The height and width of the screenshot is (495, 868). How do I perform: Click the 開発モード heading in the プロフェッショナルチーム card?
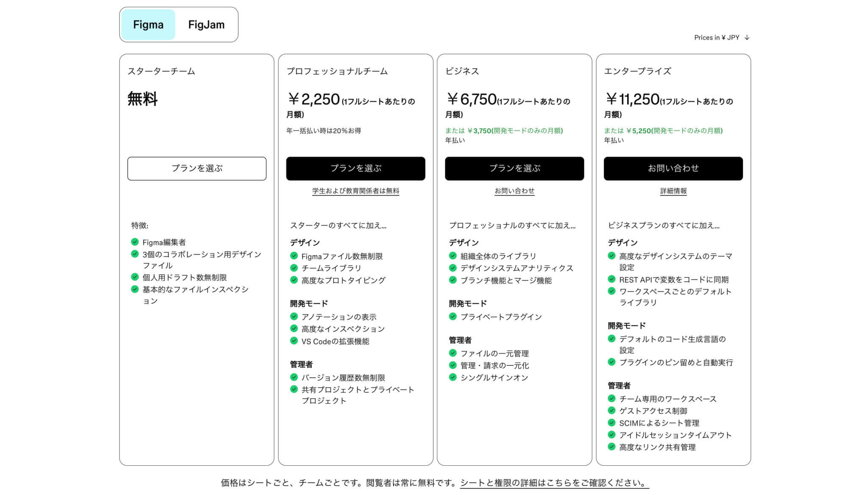309,304
